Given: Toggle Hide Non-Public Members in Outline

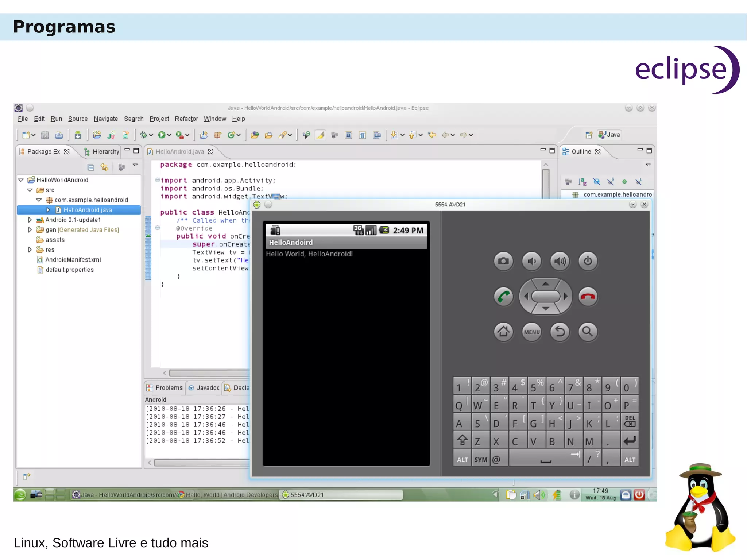Looking at the screenshot, I should coord(624,182).
